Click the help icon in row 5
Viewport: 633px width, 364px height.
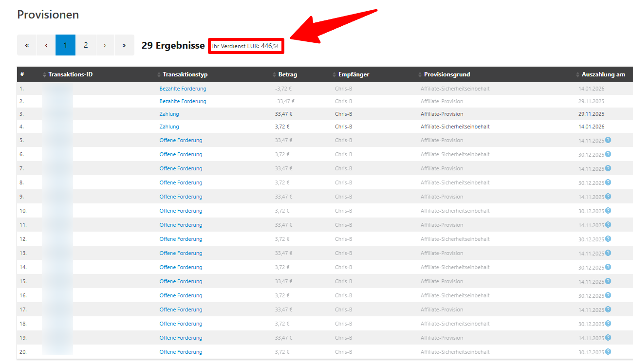tap(608, 140)
